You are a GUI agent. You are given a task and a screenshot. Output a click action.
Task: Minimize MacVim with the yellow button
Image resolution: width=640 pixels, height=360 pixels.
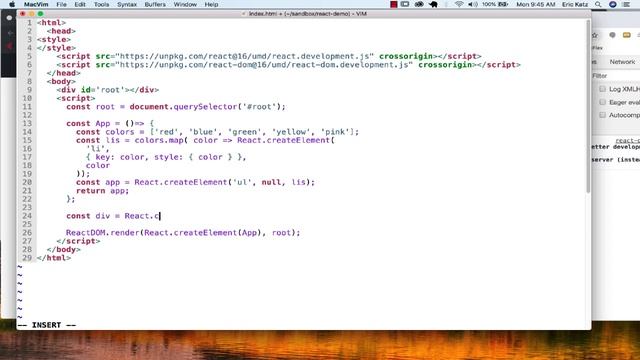[31, 14]
